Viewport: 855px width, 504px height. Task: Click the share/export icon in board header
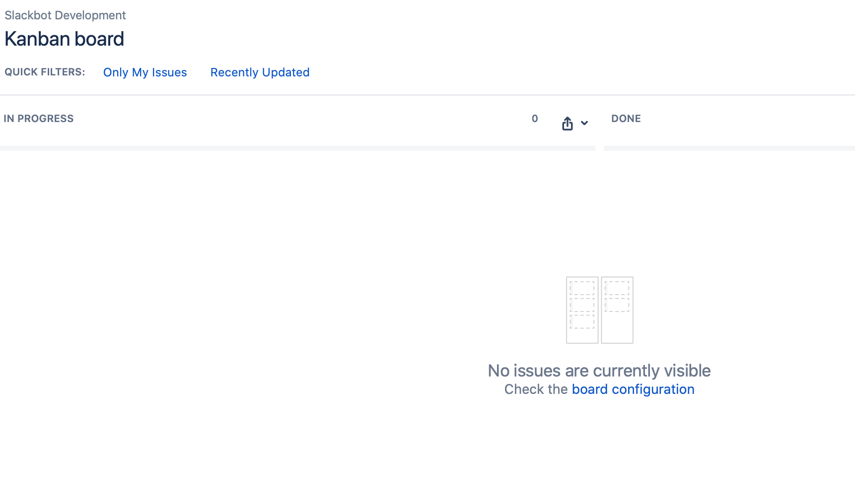tap(567, 124)
